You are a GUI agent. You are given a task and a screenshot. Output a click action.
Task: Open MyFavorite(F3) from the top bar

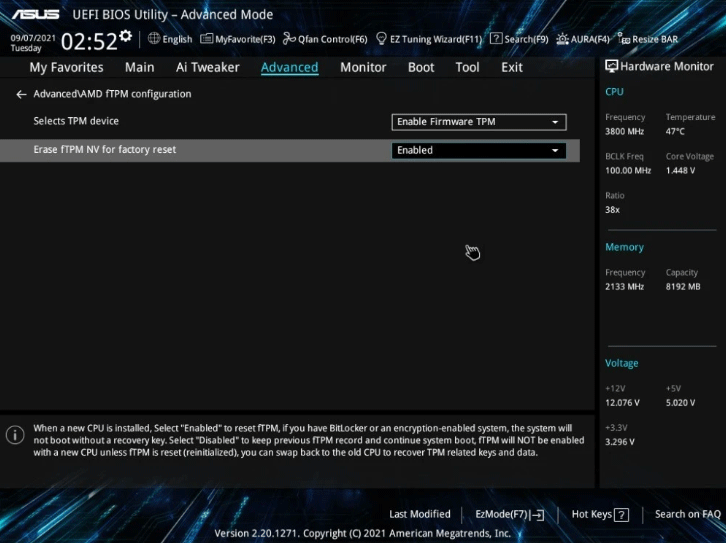pyautogui.click(x=238, y=39)
